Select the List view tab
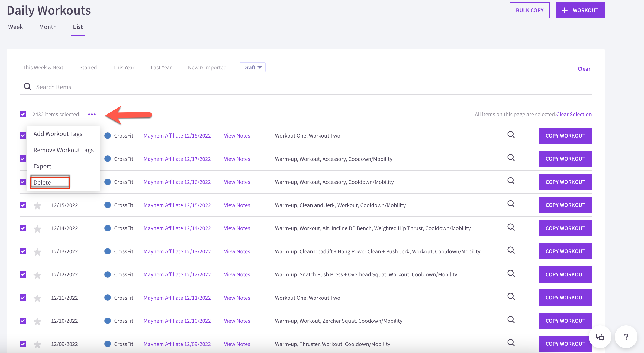Image resolution: width=644 pixels, height=353 pixels. 78,27
